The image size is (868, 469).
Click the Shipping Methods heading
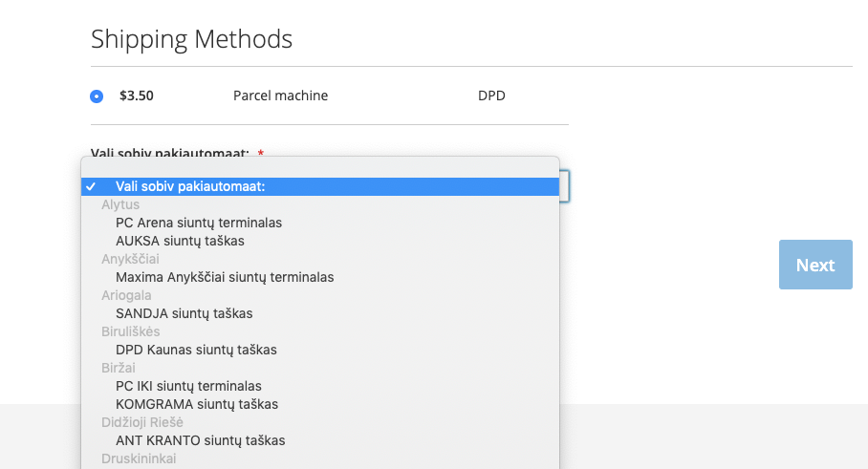pyautogui.click(x=191, y=39)
